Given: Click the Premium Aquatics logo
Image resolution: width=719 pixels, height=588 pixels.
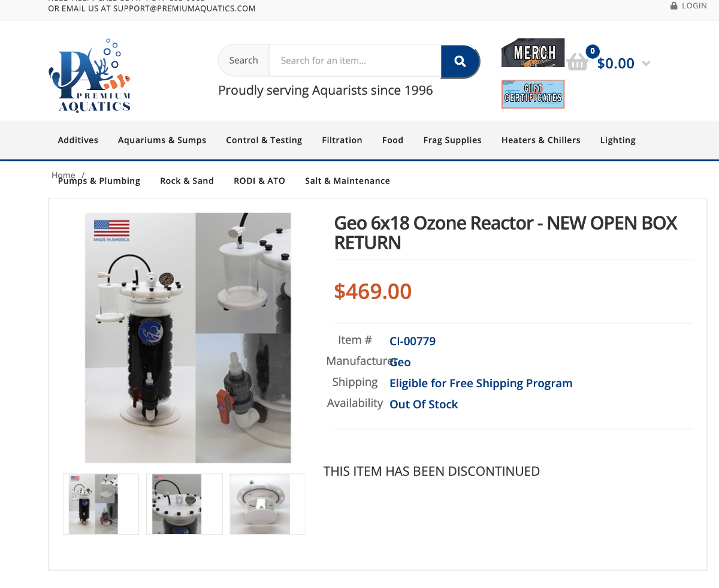Looking at the screenshot, I should click(x=90, y=76).
